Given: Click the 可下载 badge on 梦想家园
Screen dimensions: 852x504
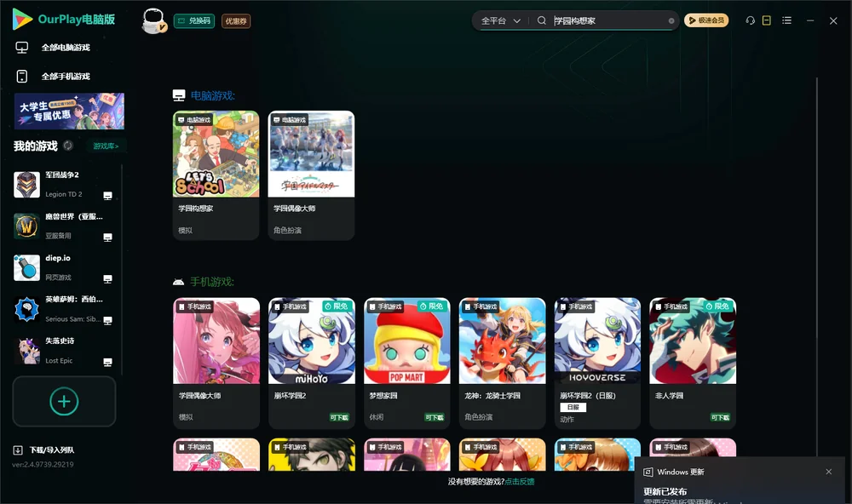Looking at the screenshot, I should pyautogui.click(x=435, y=418).
